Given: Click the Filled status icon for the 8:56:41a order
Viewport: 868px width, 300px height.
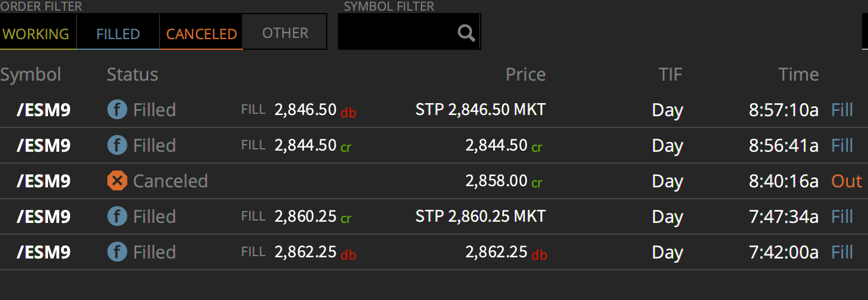Looking at the screenshot, I should (117, 145).
